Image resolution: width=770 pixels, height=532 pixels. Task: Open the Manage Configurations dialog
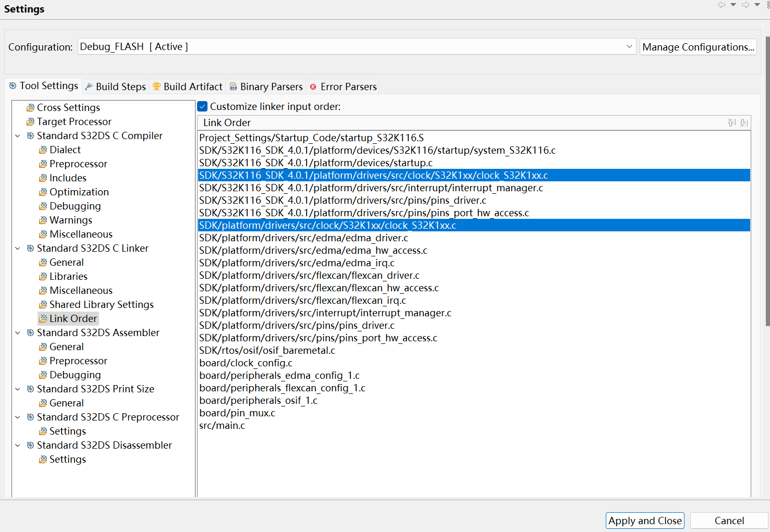698,46
